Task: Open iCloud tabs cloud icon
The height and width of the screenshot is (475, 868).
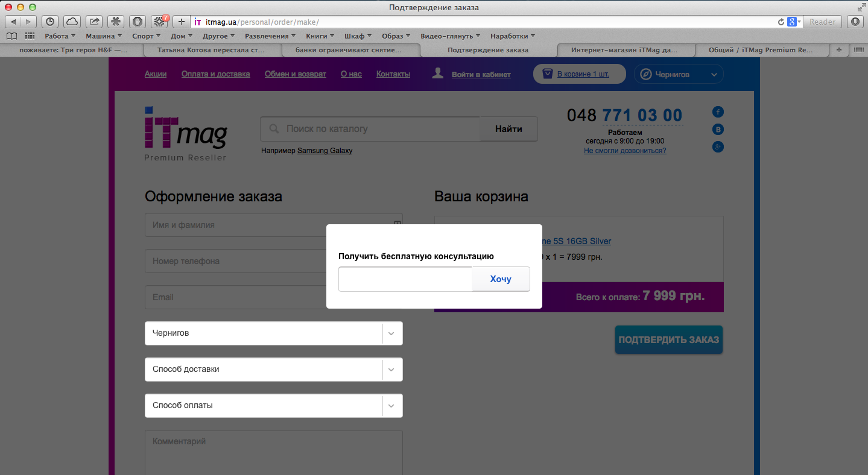Action: 72,22
